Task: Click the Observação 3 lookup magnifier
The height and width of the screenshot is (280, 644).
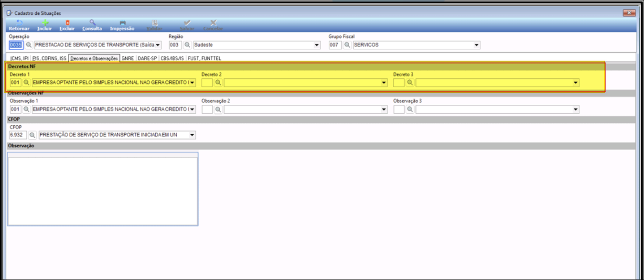Action: [410, 109]
